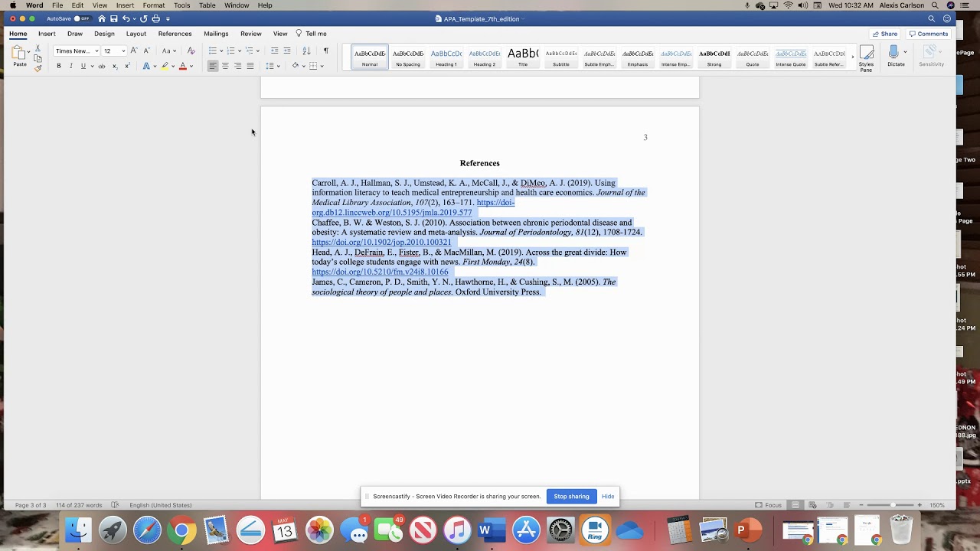Image resolution: width=980 pixels, height=551 pixels.
Task: Open the Format menu in the menu bar
Action: click(x=153, y=5)
